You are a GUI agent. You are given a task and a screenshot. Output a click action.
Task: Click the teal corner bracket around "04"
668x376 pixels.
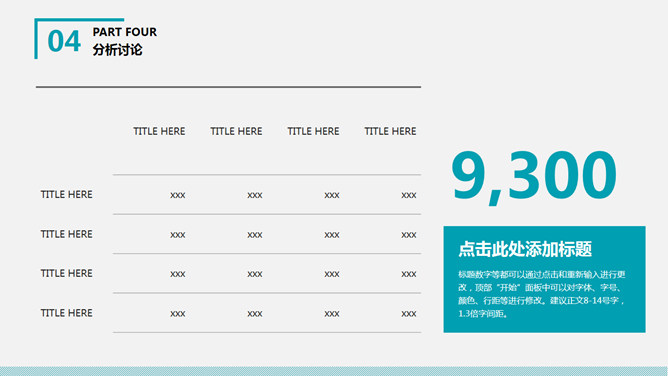pyautogui.click(x=36, y=38)
